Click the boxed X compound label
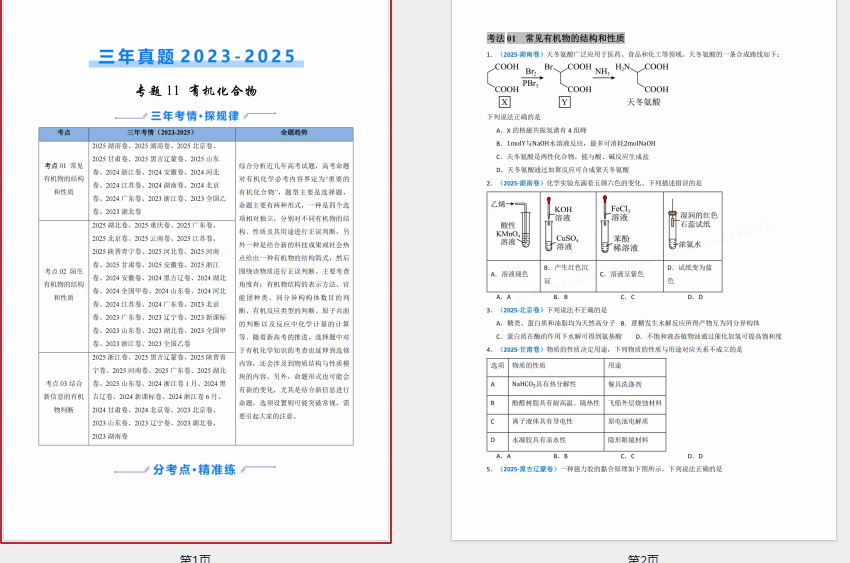Image resolution: width=850 pixels, height=563 pixels. point(505,102)
